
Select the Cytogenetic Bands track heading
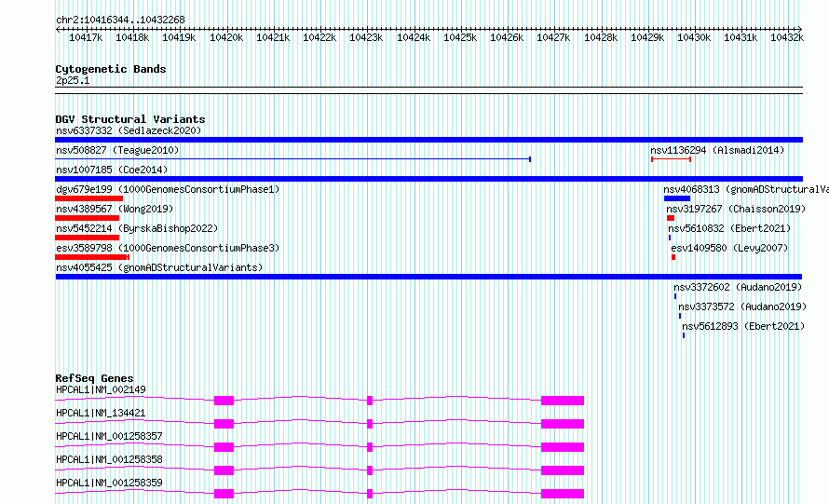(111, 69)
